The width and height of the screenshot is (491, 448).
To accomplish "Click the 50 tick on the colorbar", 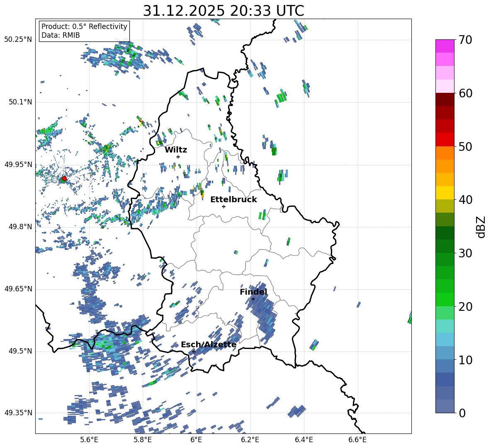I will 465,147.
